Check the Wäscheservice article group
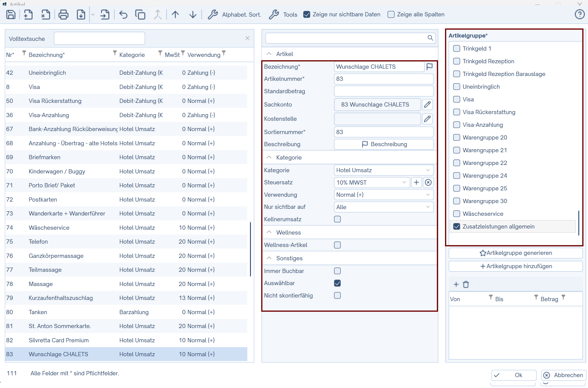Image resolution: width=588 pixels, height=388 pixels. coord(456,214)
